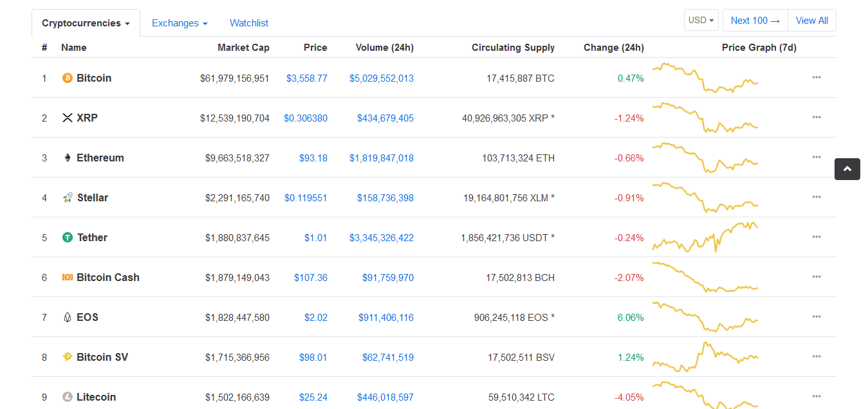Open EOS 7-day price graph
Image resolution: width=868 pixels, height=409 pixels.
pyautogui.click(x=705, y=317)
